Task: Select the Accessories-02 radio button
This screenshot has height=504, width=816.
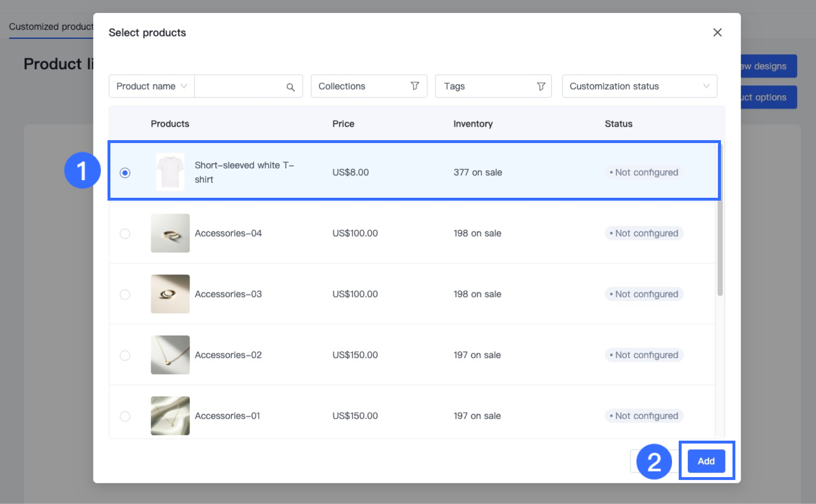Action: click(x=125, y=356)
